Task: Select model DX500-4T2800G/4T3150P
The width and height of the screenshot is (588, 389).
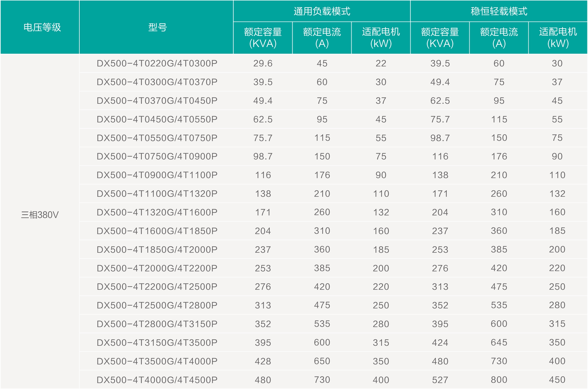Action: [157, 324]
